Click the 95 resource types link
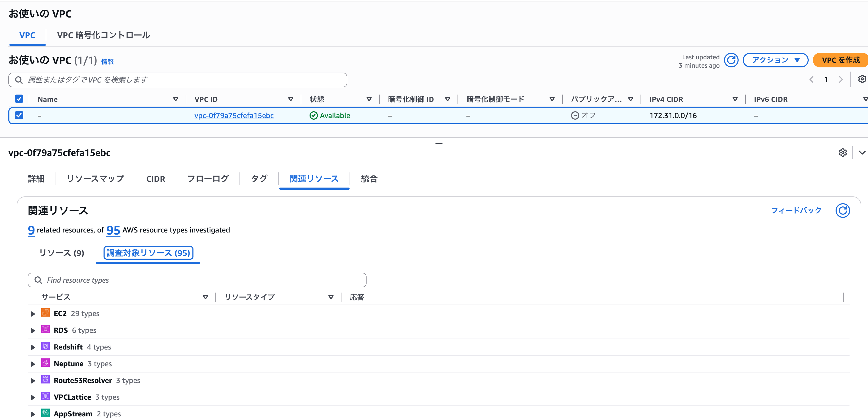This screenshot has height=419, width=868. click(x=113, y=230)
